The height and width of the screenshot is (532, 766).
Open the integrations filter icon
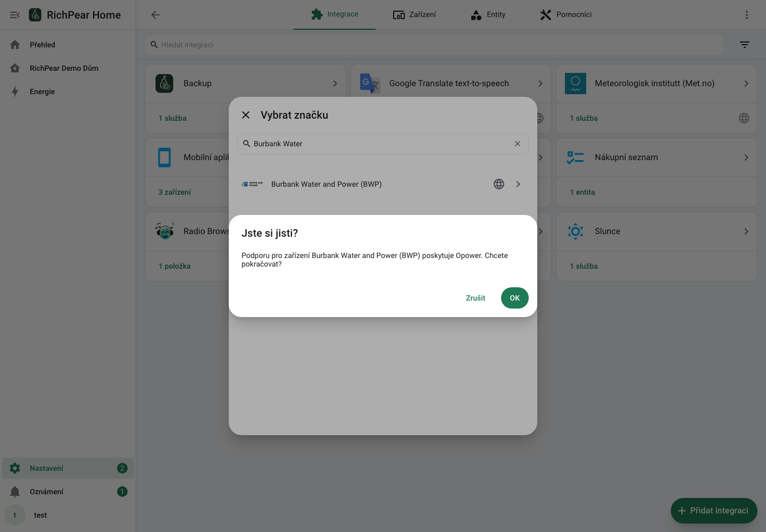pyautogui.click(x=745, y=45)
